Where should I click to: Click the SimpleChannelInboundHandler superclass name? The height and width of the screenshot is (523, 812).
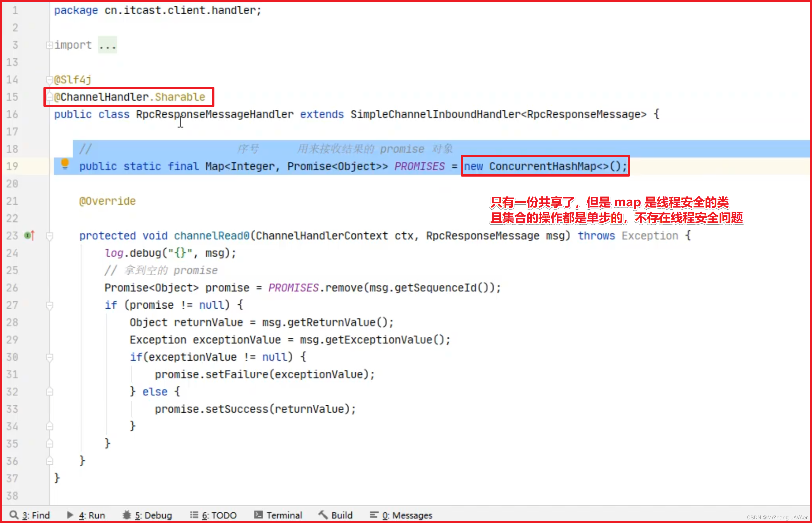(x=435, y=114)
